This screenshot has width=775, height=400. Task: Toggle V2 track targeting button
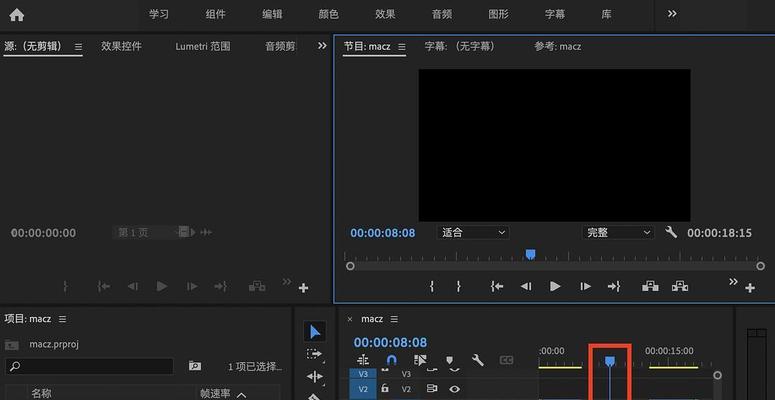pos(406,389)
